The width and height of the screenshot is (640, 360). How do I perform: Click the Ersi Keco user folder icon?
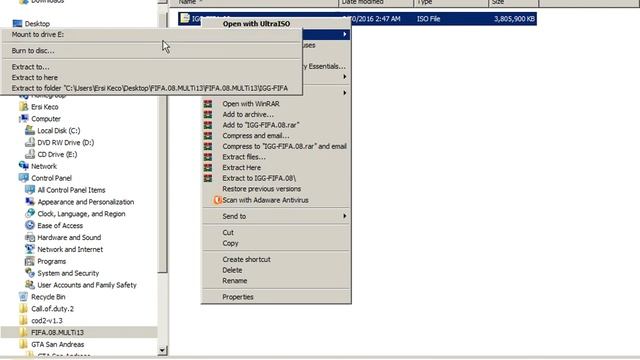(24, 107)
